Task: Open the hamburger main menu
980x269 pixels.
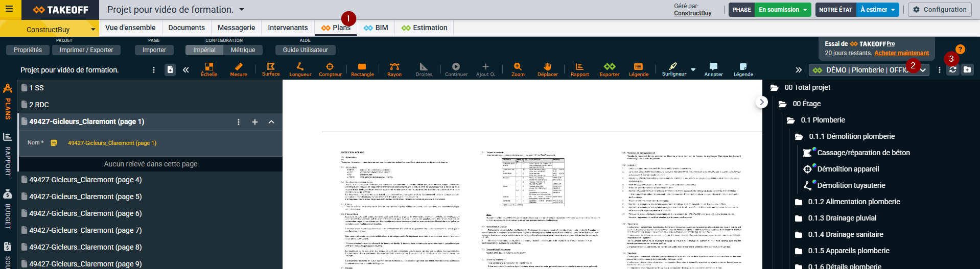Action: pos(10,10)
